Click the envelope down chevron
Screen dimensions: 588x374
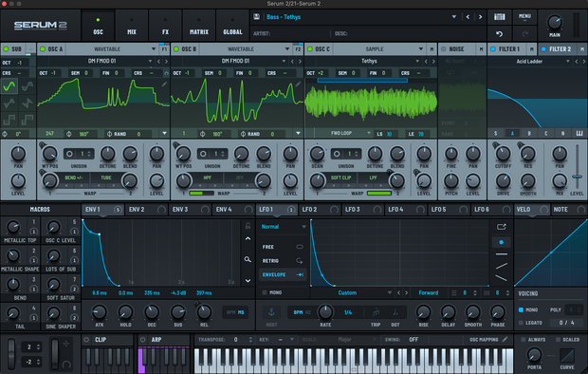pos(248,281)
